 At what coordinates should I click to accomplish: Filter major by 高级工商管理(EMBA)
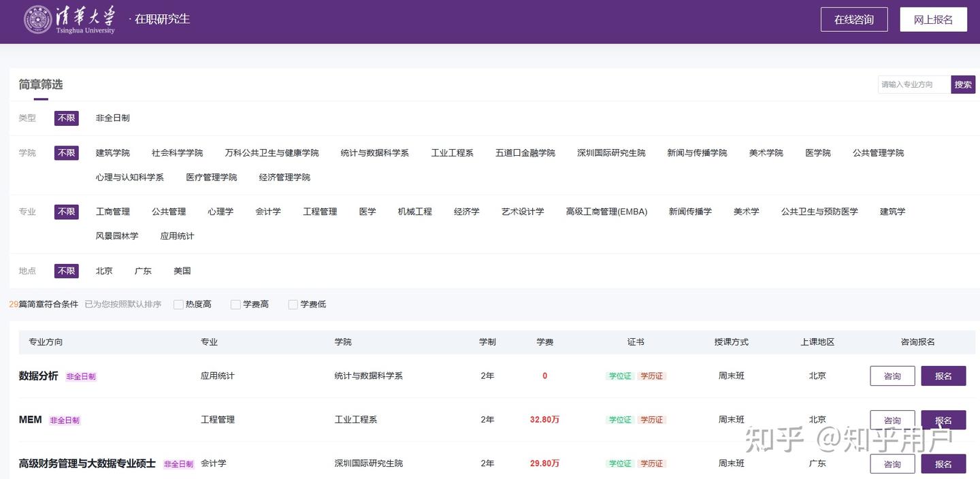click(x=606, y=212)
